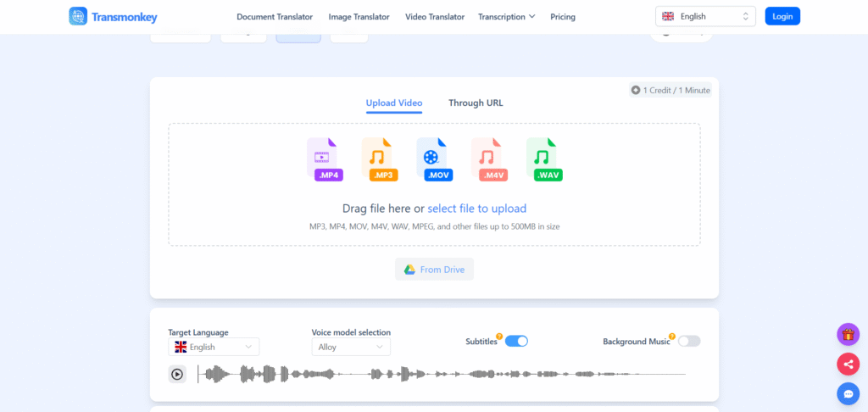The width and height of the screenshot is (868, 412).
Task: Click the Background Music help question mark
Action: pos(672,337)
